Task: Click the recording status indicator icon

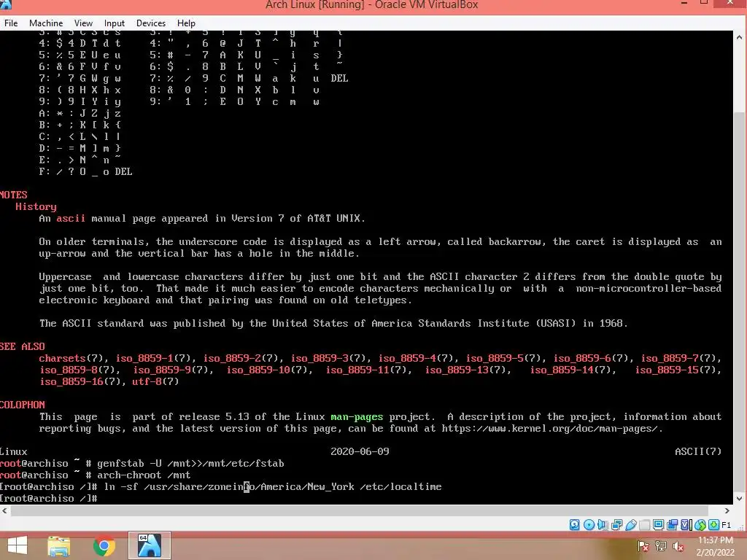Action: tap(672, 525)
